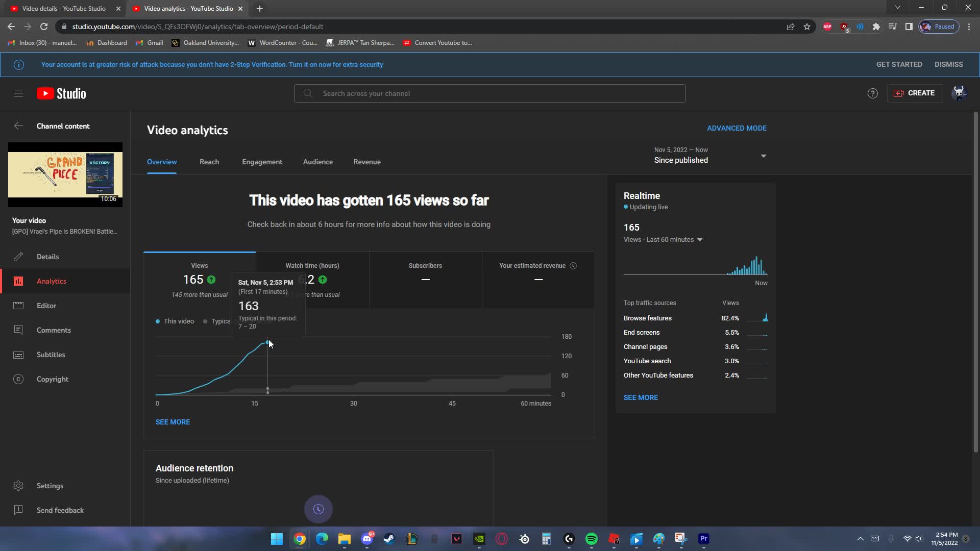Viewport: 980px width, 551px height.
Task: Open the Details pencil icon in sidebar
Action: click(x=18, y=257)
